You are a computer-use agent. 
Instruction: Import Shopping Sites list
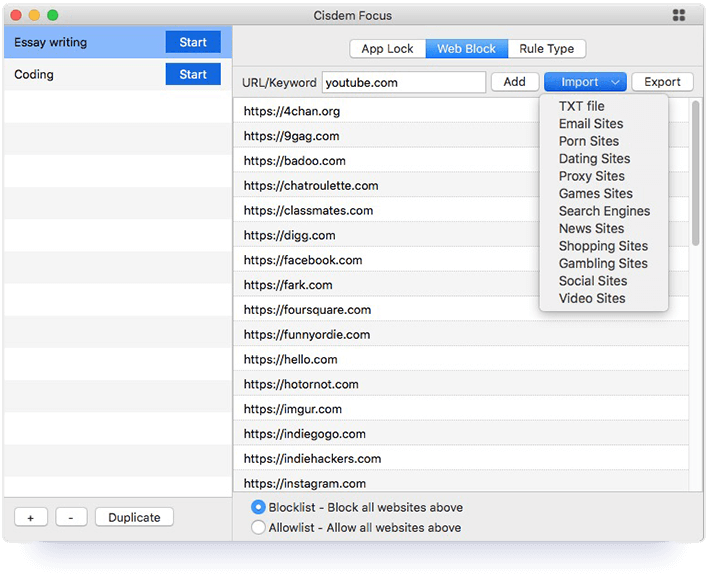603,246
